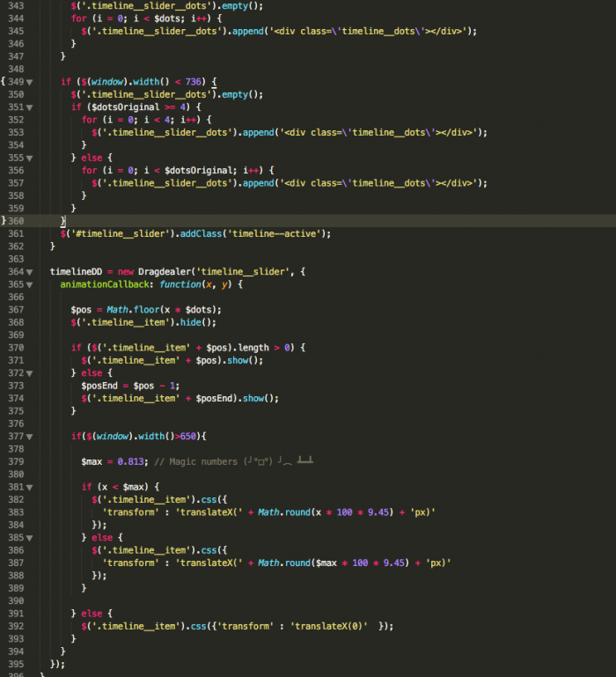Click '.show()' call on line 374
This screenshot has height=677, width=616.
pyautogui.click(x=255, y=398)
